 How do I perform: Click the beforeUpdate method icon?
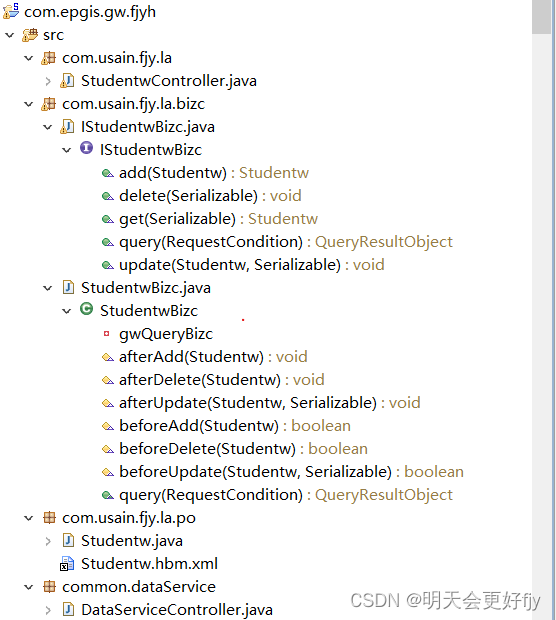tap(108, 472)
